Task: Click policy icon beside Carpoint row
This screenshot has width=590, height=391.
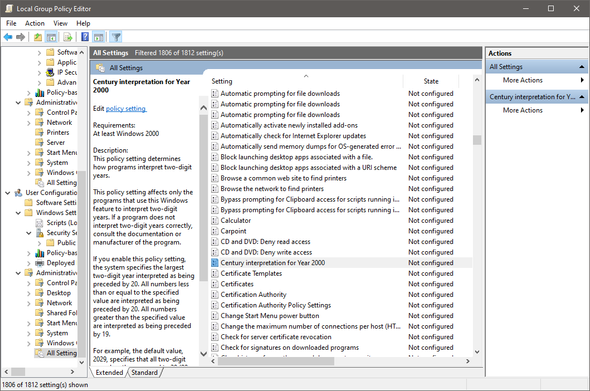Action: pos(215,231)
